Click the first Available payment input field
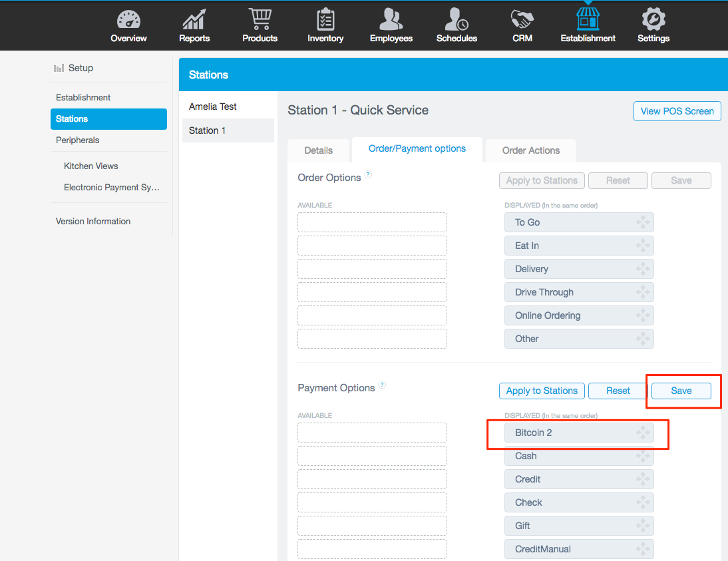Image resolution: width=728 pixels, height=561 pixels. (372, 432)
